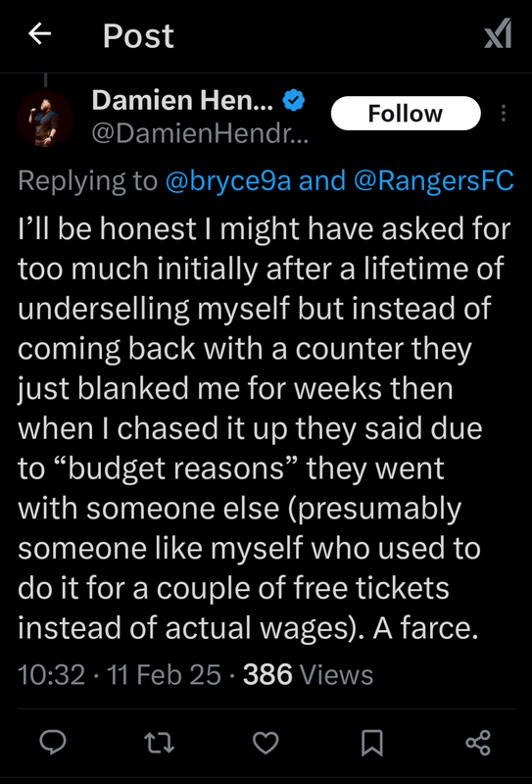Open the three-dot more options menu

click(x=503, y=114)
